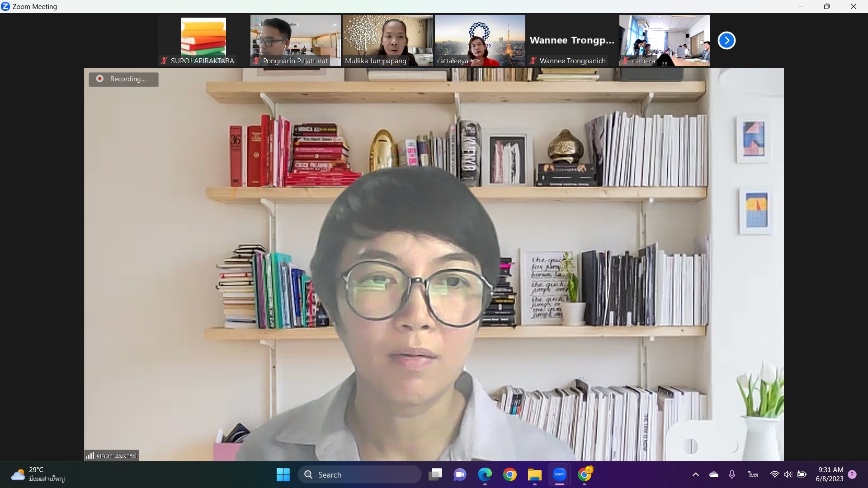Open the notifications badge icon
The image size is (868, 488).
tap(853, 474)
